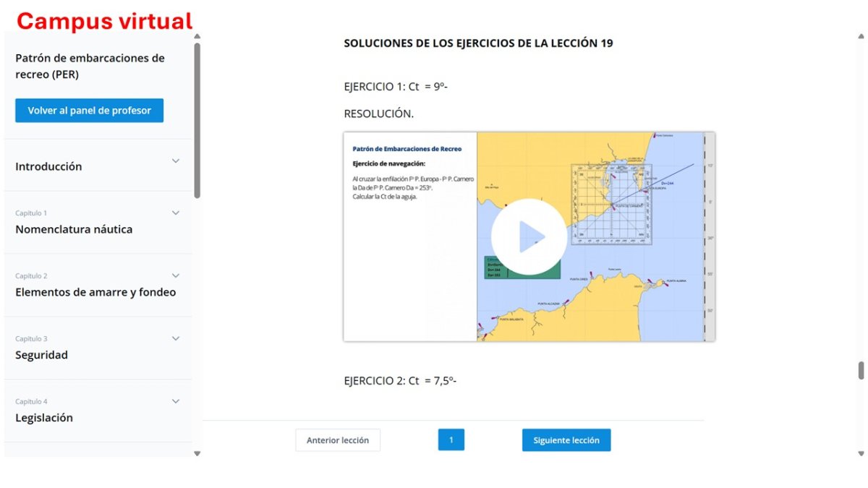This screenshot has height=488, width=868.
Task: Expand the Legislación chapter chevron
Action: click(x=176, y=401)
